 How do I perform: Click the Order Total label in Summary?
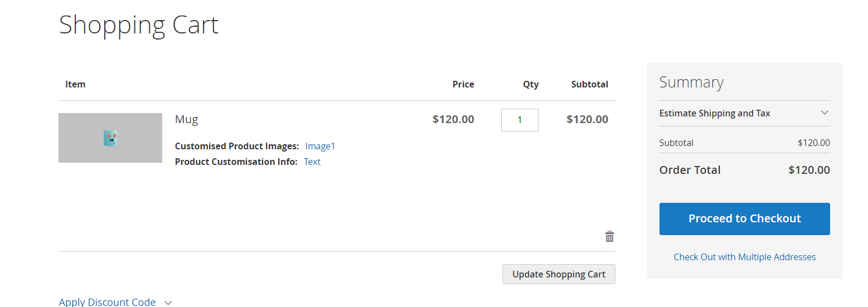[x=690, y=170]
